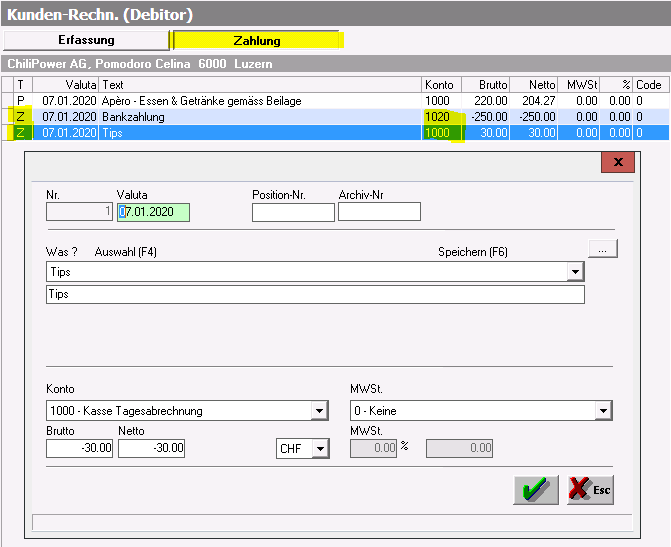Click Brutto value -250.00 in Bankzahlung row

[x=489, y=117]
